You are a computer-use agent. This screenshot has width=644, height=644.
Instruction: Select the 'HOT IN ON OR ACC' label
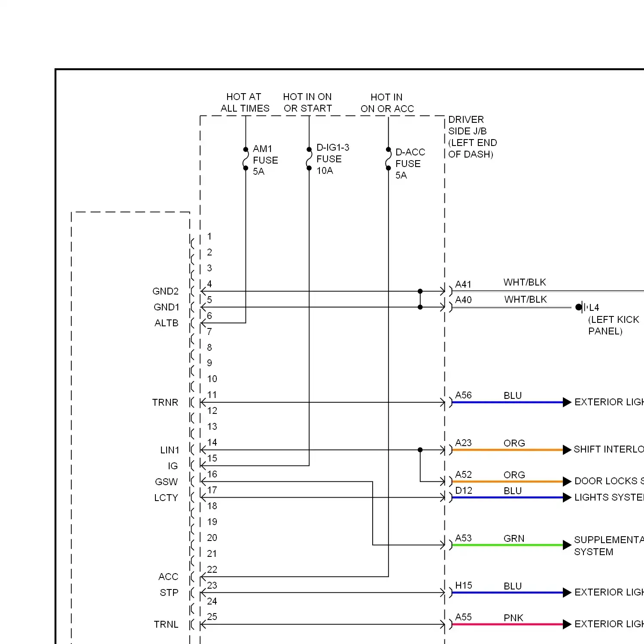(387, 103)
